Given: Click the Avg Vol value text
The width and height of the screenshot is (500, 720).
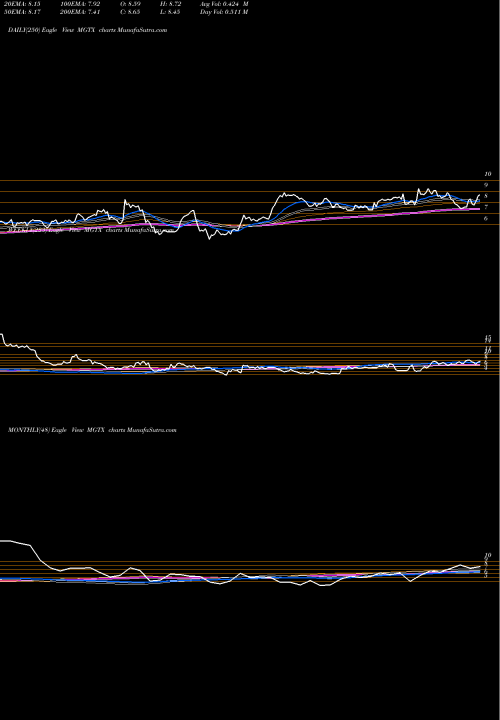Looking at the screenshot, I should 225,4.
